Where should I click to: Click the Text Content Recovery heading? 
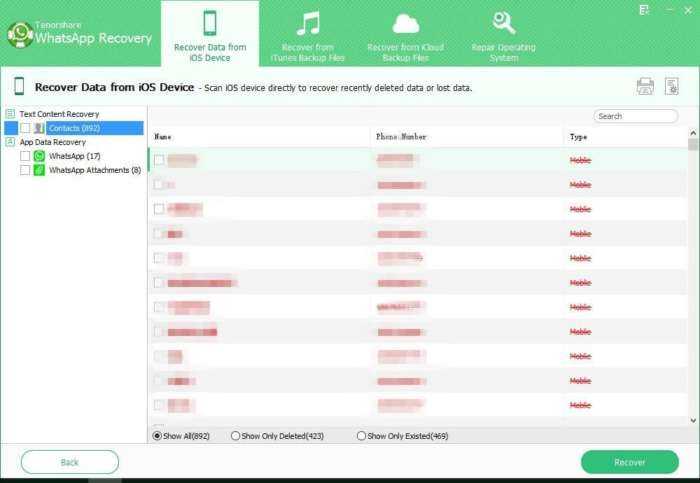pyautogui.click(x=59, y=114)
